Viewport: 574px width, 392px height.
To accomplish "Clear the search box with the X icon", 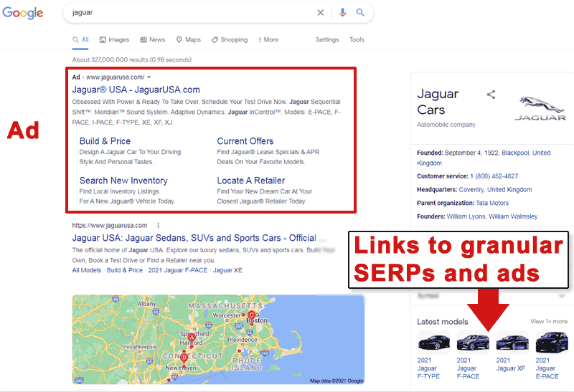I will pos(320,12).
